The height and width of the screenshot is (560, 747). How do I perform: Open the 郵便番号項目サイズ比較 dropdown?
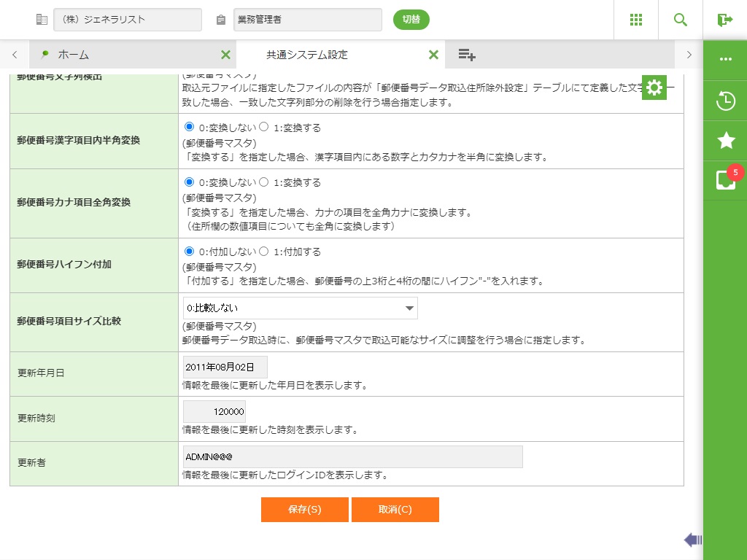(300, 308)
